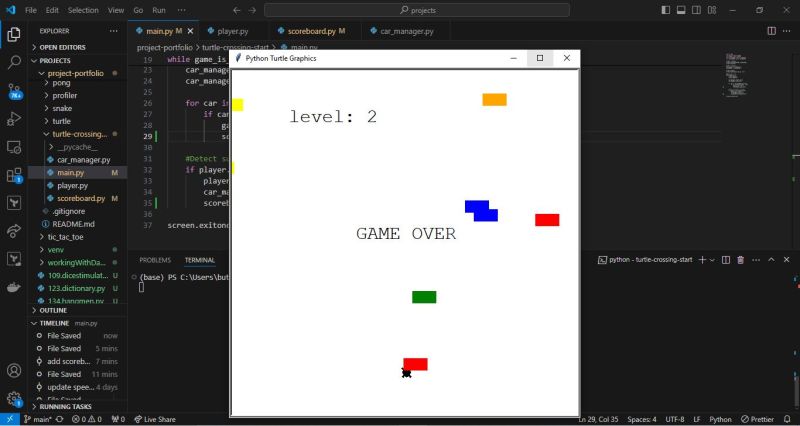
Task: Click the Prettier status bar item
Action: tap(758, 419)
